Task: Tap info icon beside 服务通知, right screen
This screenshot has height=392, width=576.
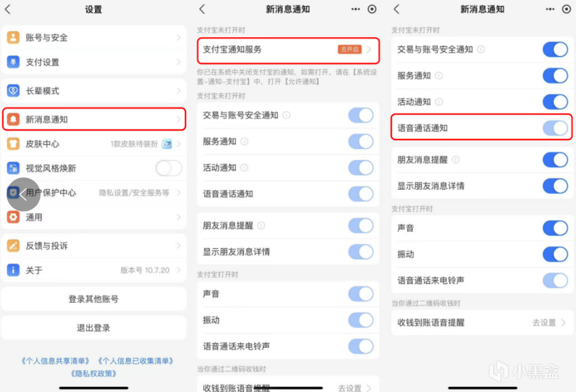Action: tap(439, 75)
